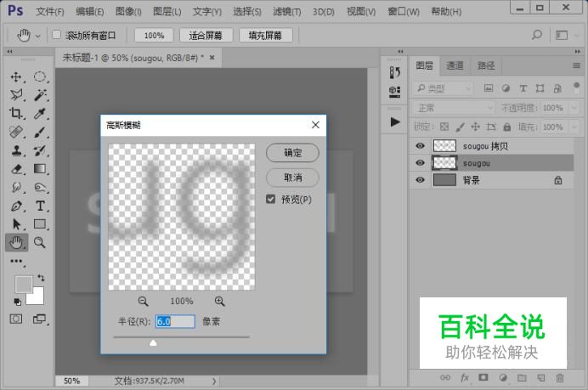Viewport: 588px width, 390px height.
Task: Hide the 背景 layer
Action: tap(421, 180)
